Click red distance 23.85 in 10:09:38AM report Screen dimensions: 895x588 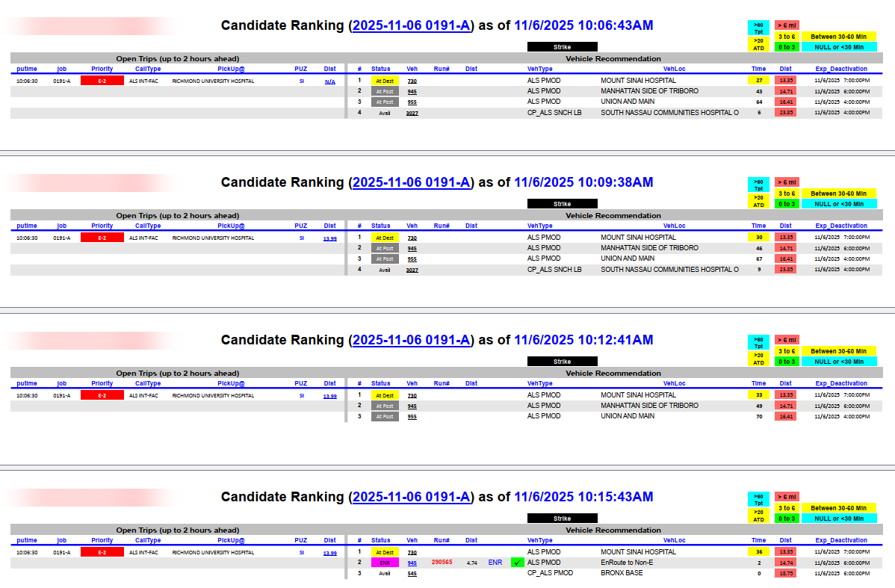pos(786,270)
